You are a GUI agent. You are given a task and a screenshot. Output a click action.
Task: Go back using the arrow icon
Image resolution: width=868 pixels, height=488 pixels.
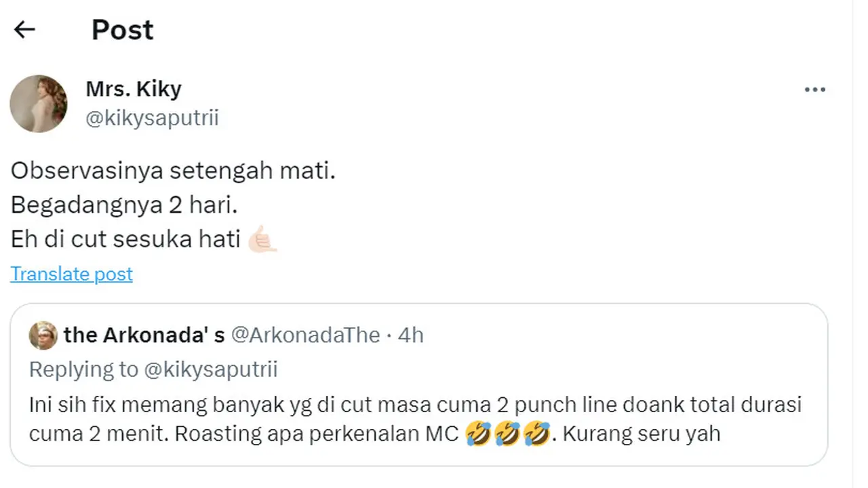[x=24, y=29]
